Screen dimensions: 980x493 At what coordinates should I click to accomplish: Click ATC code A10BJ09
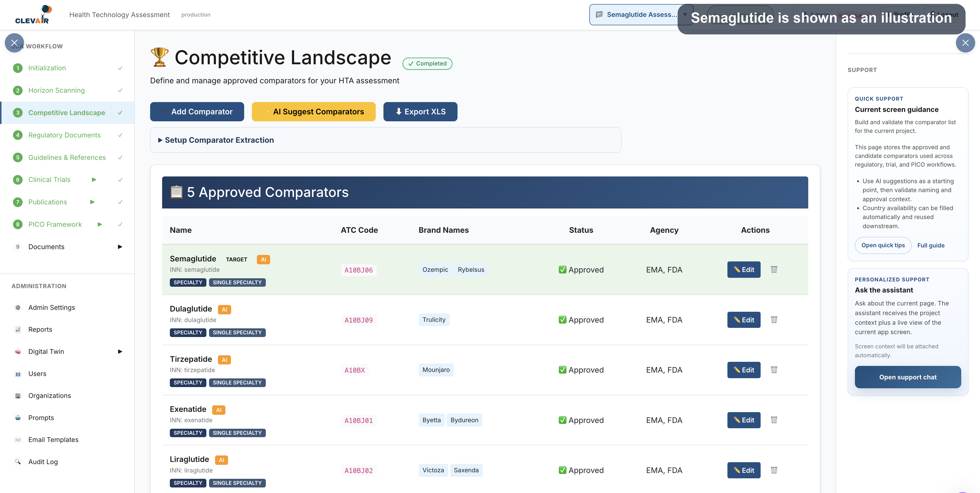358,320
